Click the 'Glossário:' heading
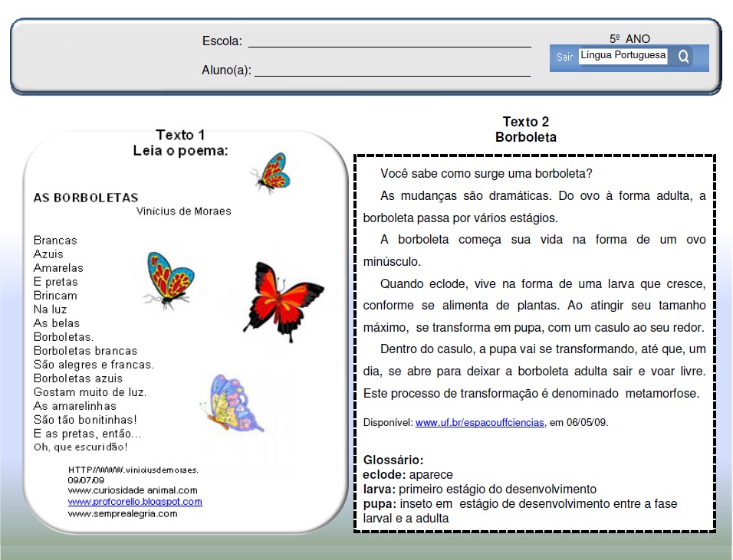This screenshot has width=733, height=560. point(393,460)
